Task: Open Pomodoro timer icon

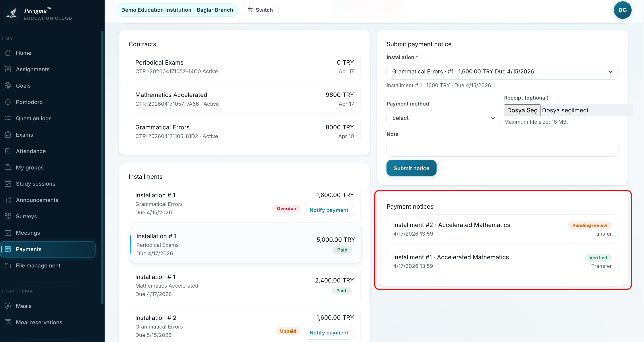Action: [x=8, y=102]
